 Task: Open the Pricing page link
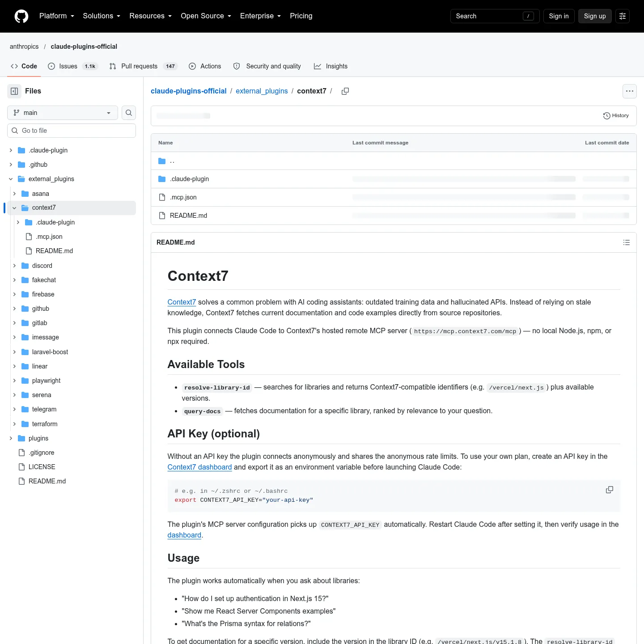pos(301,16)
